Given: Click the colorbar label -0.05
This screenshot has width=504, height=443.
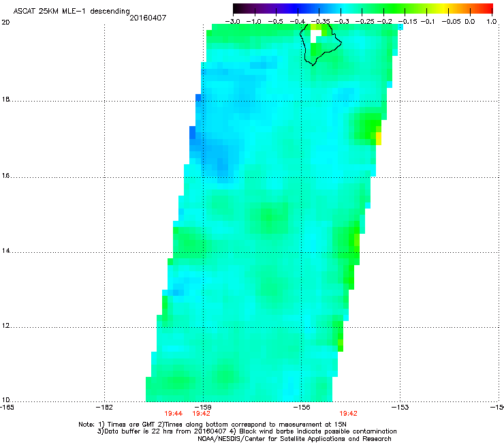Looking at the screenshot, I should (x=451, y=22).
